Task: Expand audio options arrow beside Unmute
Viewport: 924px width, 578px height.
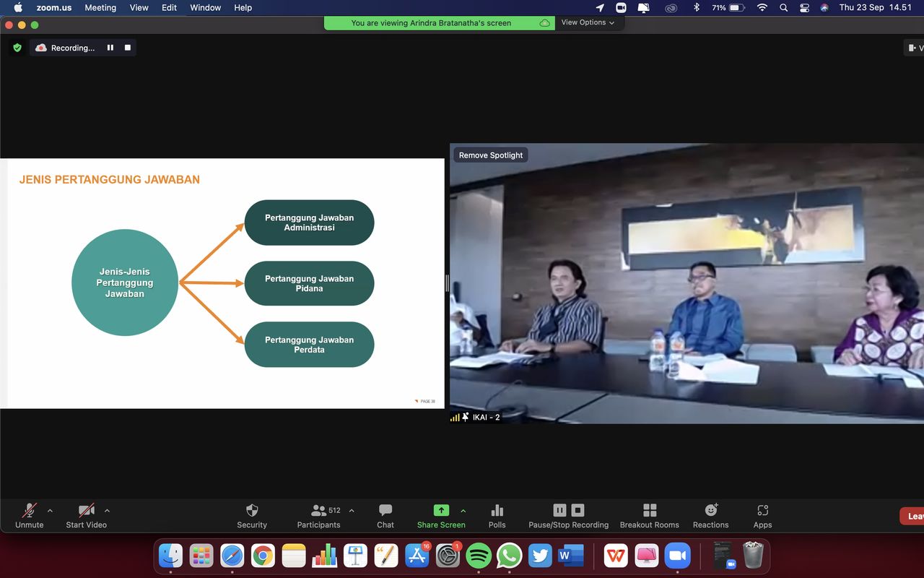Action: coord(50,511)
